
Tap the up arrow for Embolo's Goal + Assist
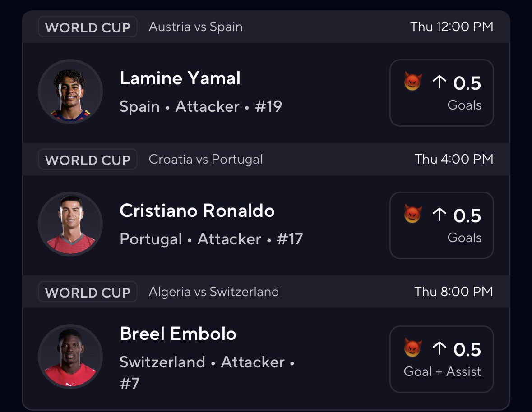439,348
